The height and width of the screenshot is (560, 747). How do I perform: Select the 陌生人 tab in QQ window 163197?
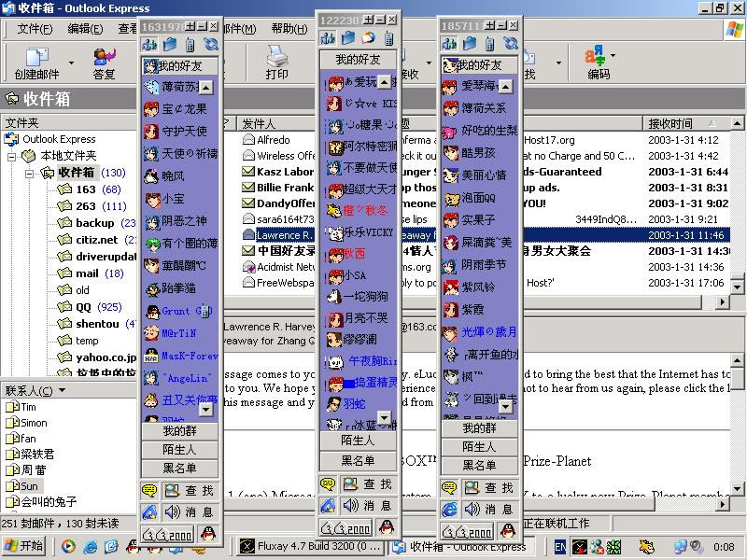click(x=179, y=450)
